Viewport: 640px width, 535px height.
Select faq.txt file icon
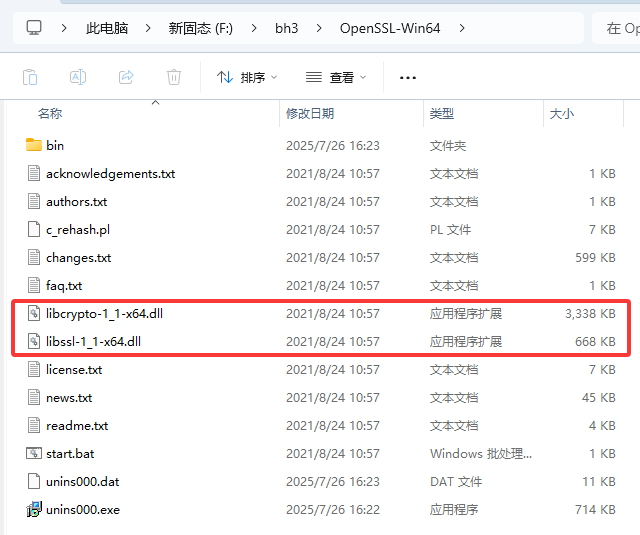[x=34, y=285]
